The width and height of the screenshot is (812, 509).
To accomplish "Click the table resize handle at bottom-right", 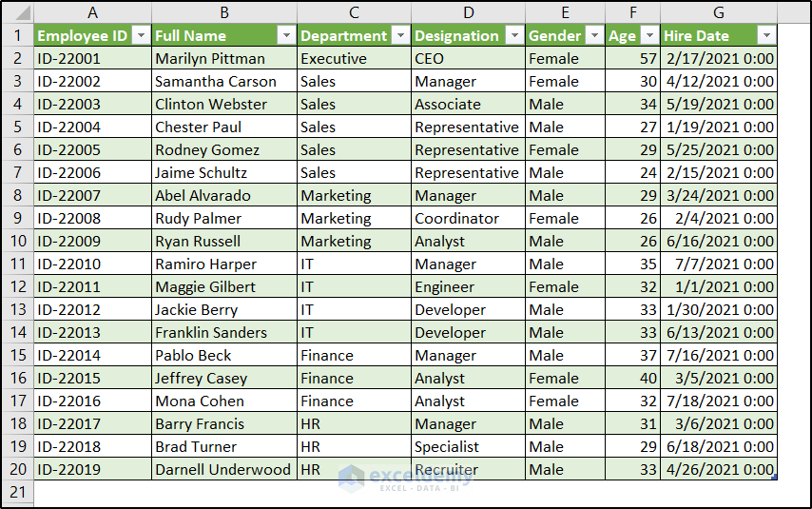I will [x=775, y=477].
